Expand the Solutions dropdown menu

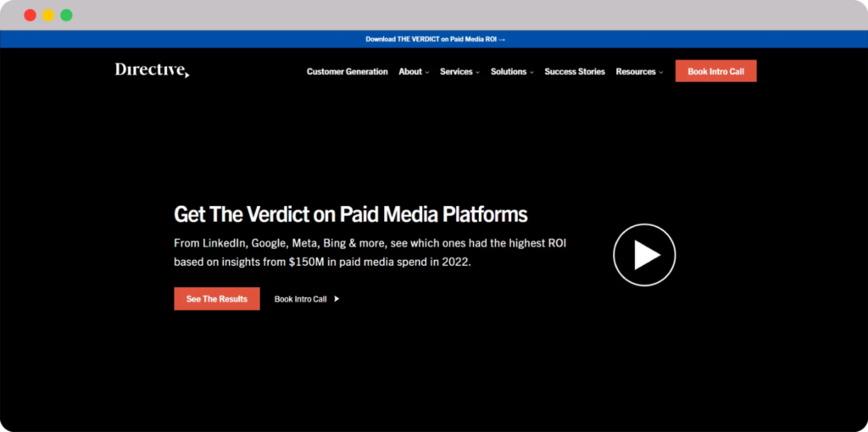click(512, 72)
